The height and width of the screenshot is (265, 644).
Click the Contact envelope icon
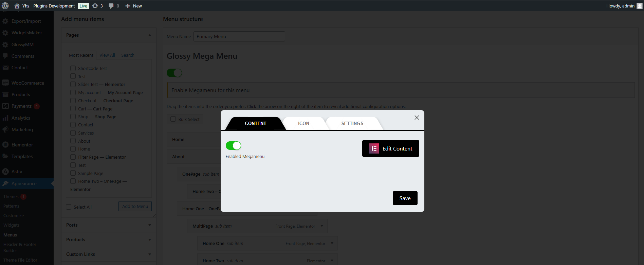coord(5,68)
